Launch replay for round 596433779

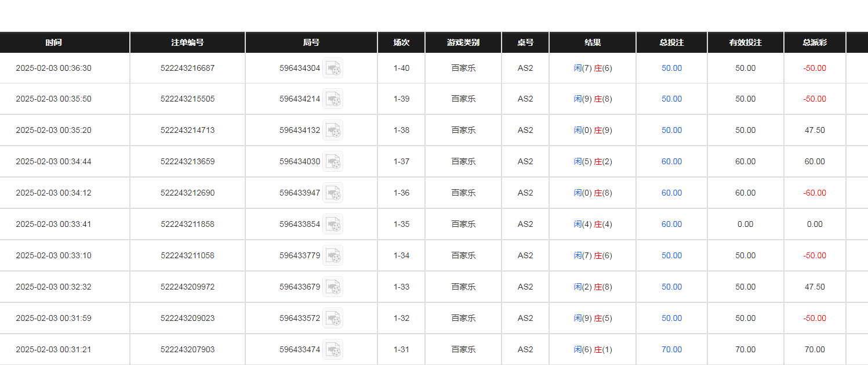click(x=333, y=256)
